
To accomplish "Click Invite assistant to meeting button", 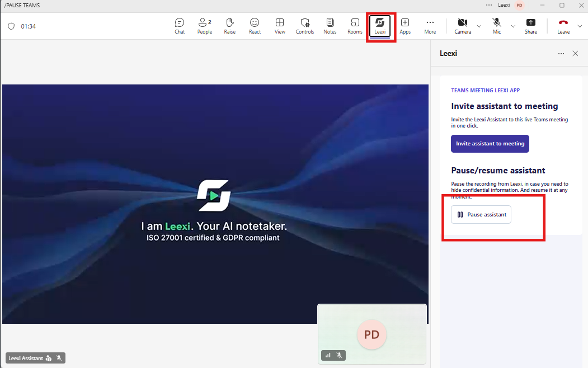I will [490, 144].
